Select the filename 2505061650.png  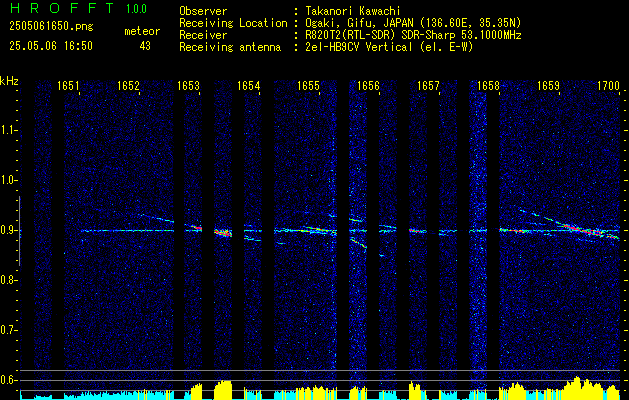coord(51,26)
